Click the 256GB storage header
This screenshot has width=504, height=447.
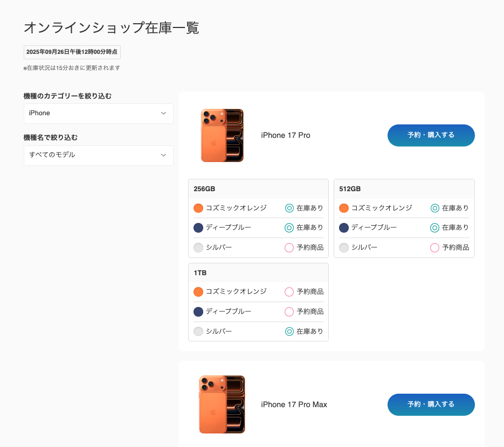258,189
